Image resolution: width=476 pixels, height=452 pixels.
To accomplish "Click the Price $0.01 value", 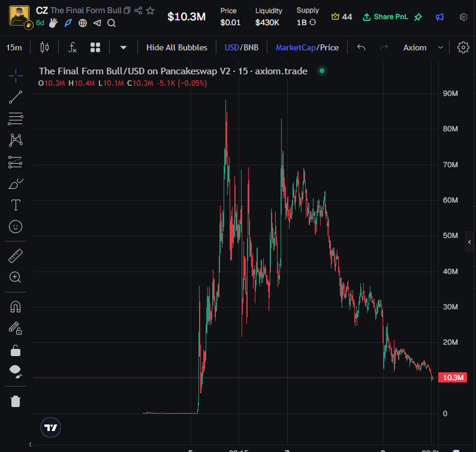I will pyautogui.click(x=230, y=22).
